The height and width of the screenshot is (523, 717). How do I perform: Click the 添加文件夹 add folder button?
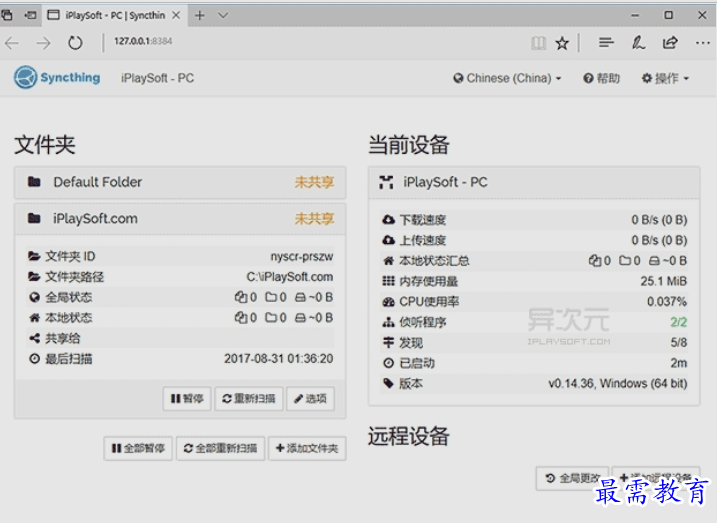[x=307, y=448]
